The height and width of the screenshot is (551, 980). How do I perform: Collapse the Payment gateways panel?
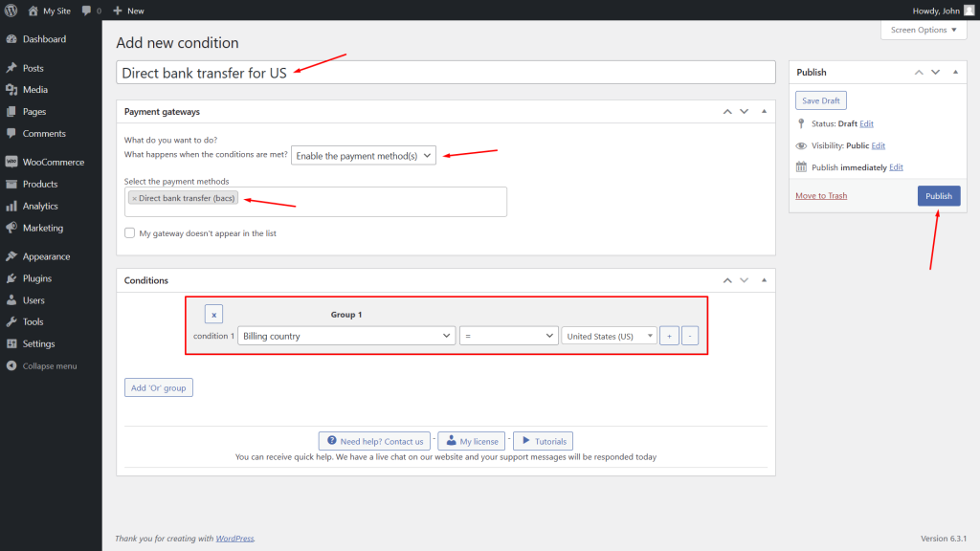click(x=763, y=112)
